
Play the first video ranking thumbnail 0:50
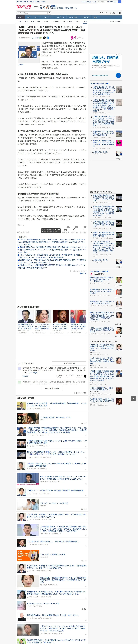(119, 198)
